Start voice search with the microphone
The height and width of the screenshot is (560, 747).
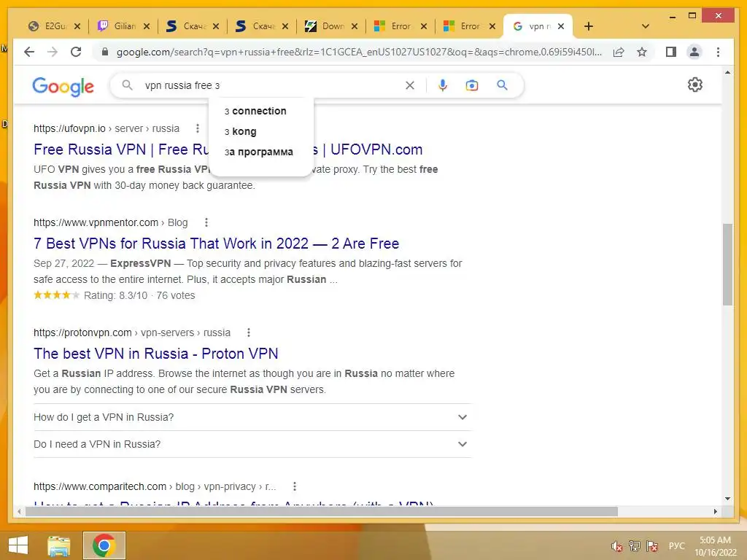click(443, 85)
